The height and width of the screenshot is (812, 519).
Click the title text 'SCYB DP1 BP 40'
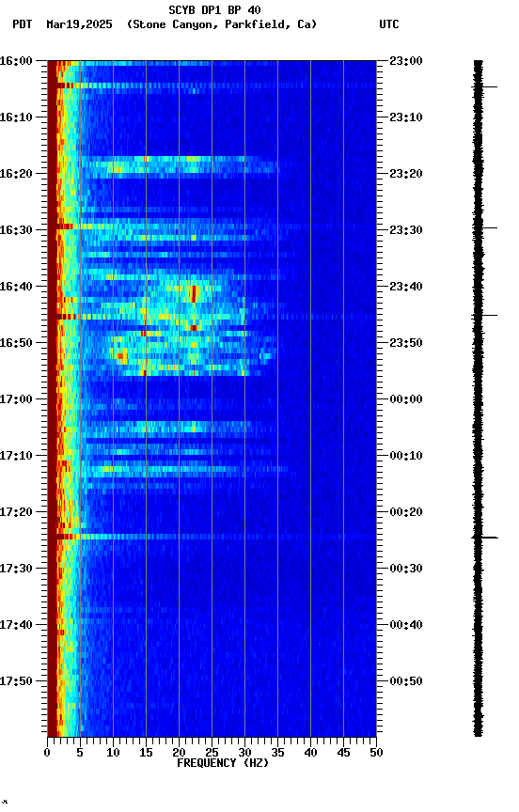pos(214,9)
